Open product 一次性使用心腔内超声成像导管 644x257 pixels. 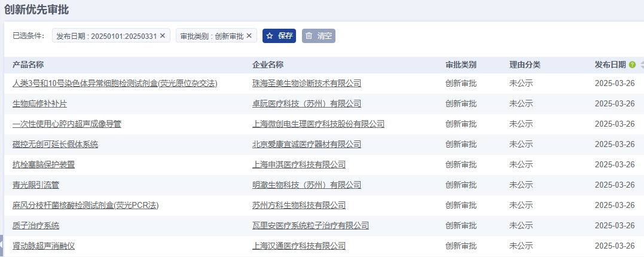tap(67, 124)
